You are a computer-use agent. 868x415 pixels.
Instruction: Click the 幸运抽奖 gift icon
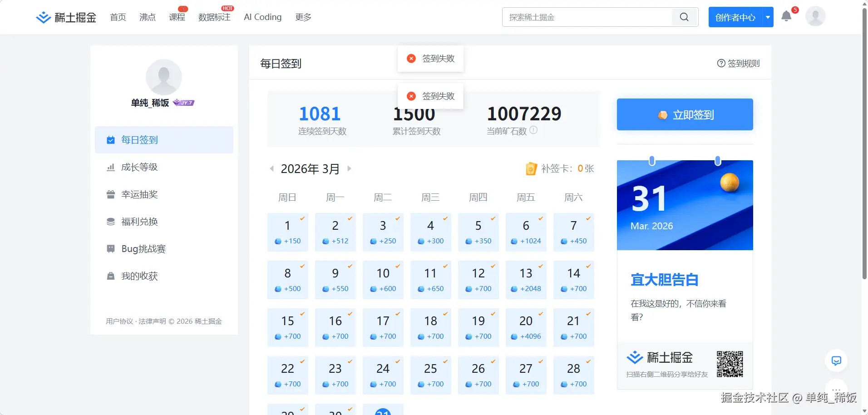(110, 194)
